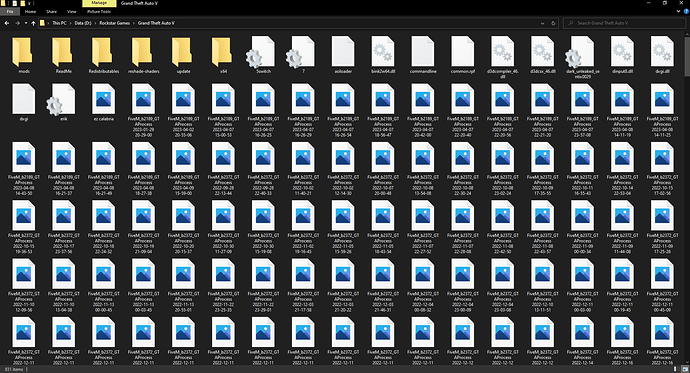Select the bink2w64.dll file

[383, 55]
